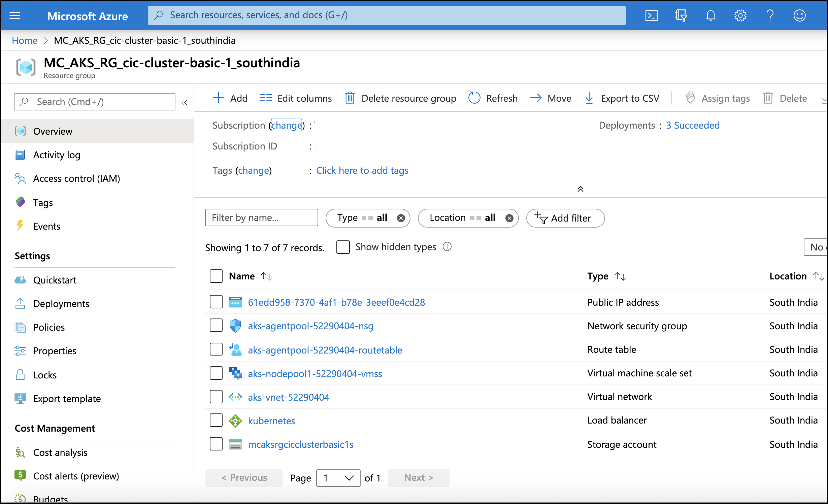Check the box for 61edd958-7370-4af1-b78e-3eeef0e4cd28

pyautogui.click(x=216, y=302)
